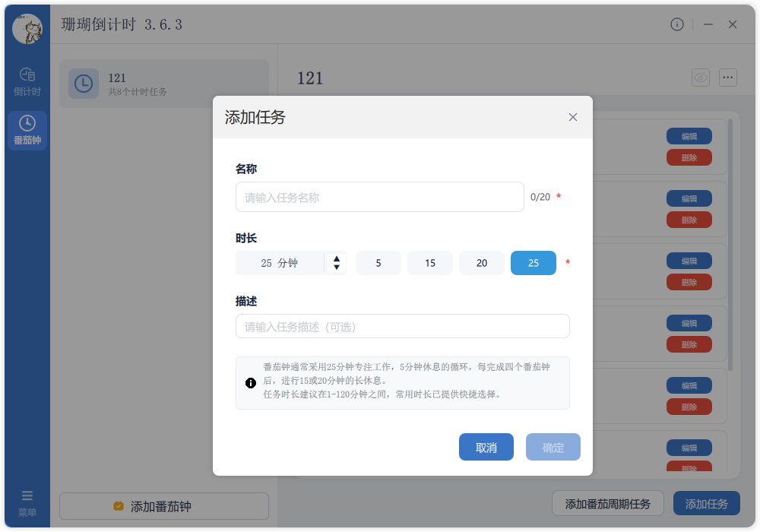Select the 15 minute duration preset
The width and height of the screenshot is (760, 532).
click(429, 262)
